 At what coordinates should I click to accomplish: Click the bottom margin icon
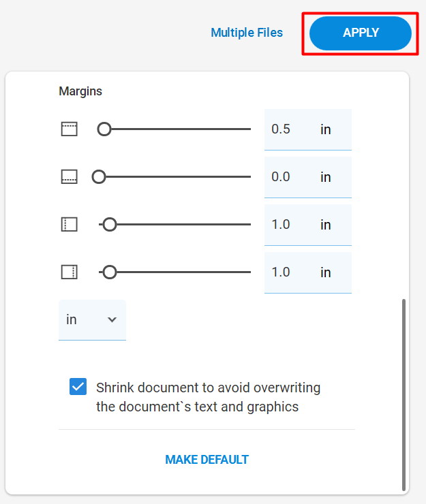point(69,177)
